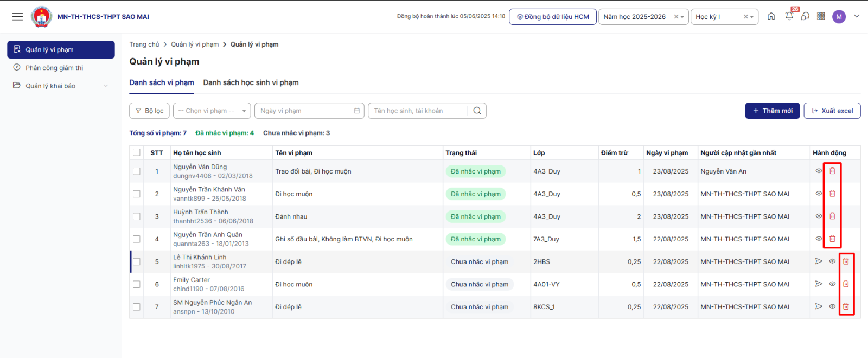
Task: Select all rows header checkbox
Action: coord(137,153)
